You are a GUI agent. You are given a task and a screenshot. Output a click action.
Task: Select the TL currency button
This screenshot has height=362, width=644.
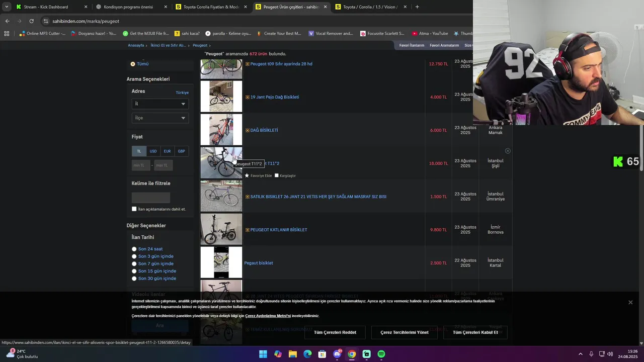(139, 151)
